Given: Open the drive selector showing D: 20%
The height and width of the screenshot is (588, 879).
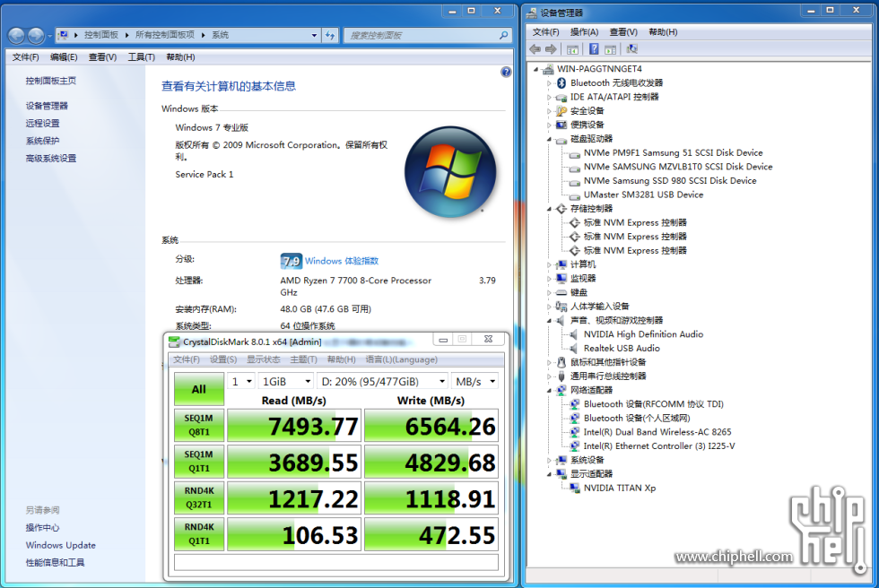Looking at the screenshot, I should coord(382,381).
